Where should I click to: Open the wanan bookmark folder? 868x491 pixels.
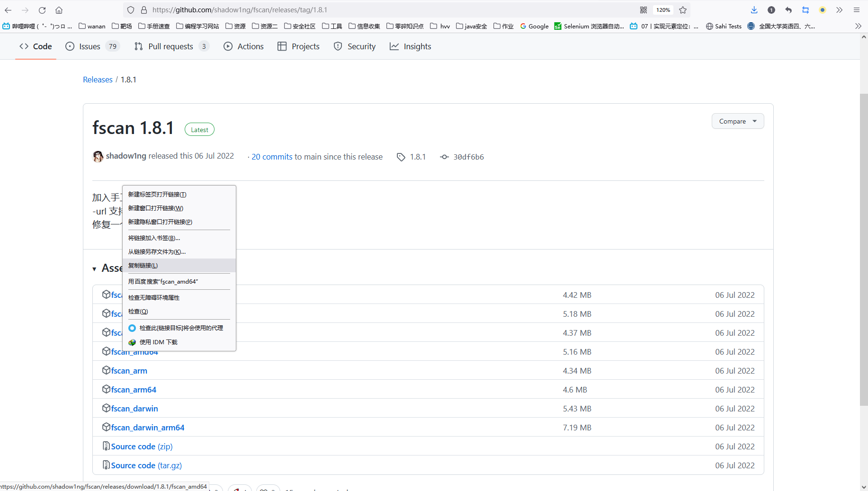point(92,26)
